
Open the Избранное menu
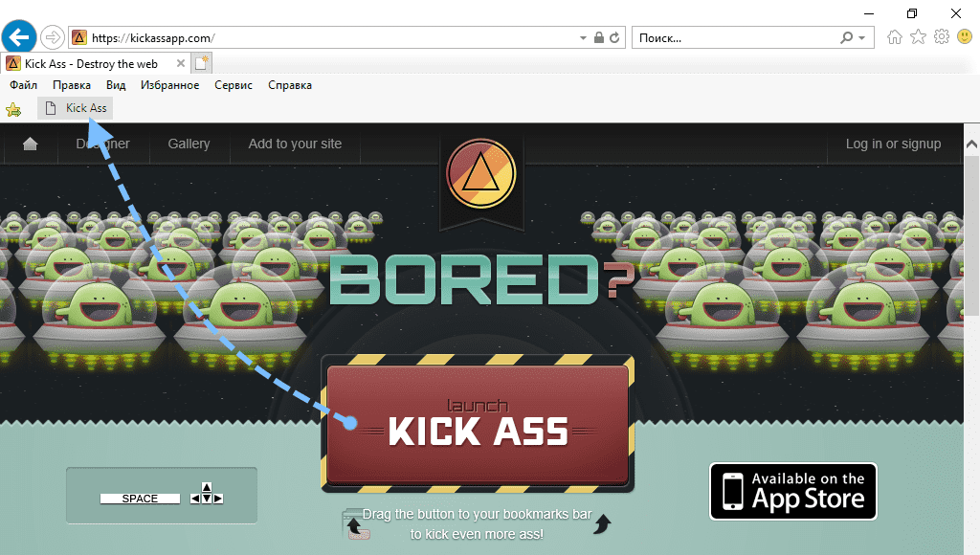169,85
